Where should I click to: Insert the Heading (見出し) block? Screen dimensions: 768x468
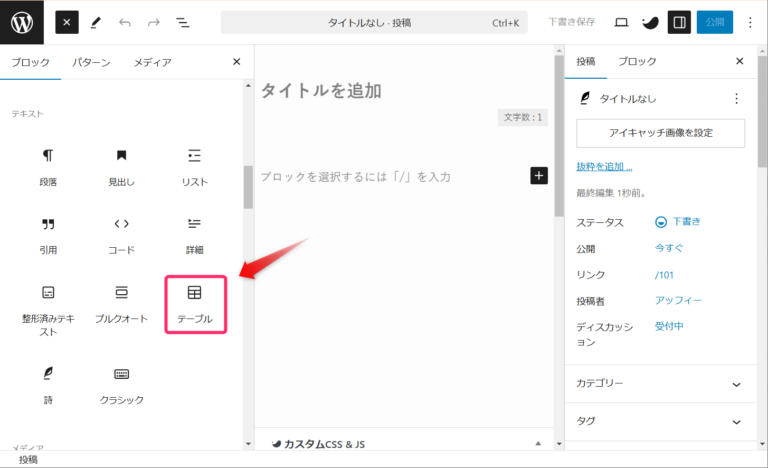click(121, 167)
